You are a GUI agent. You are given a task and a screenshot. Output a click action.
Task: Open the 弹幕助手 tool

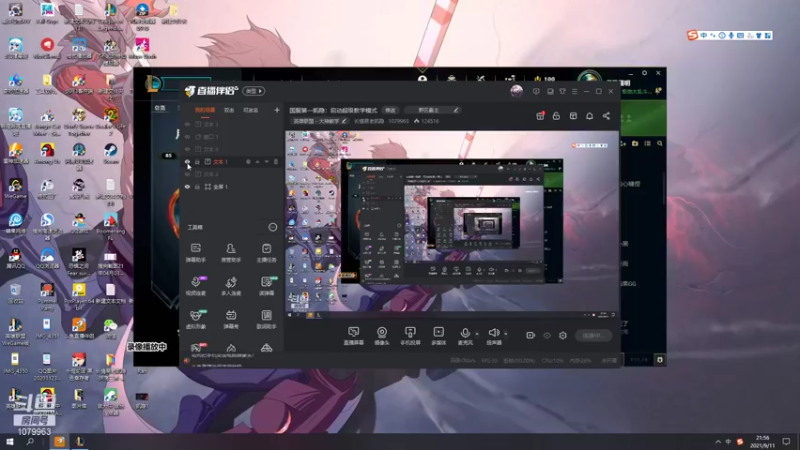coord(195,253)
